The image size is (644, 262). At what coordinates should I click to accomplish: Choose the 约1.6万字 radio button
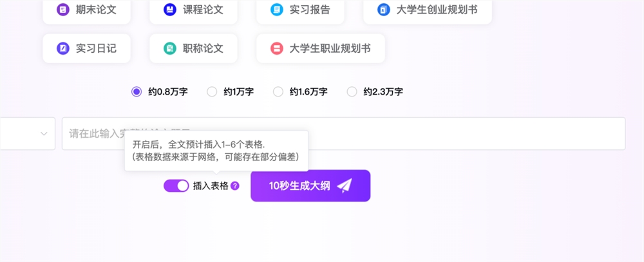coord(278,91)
